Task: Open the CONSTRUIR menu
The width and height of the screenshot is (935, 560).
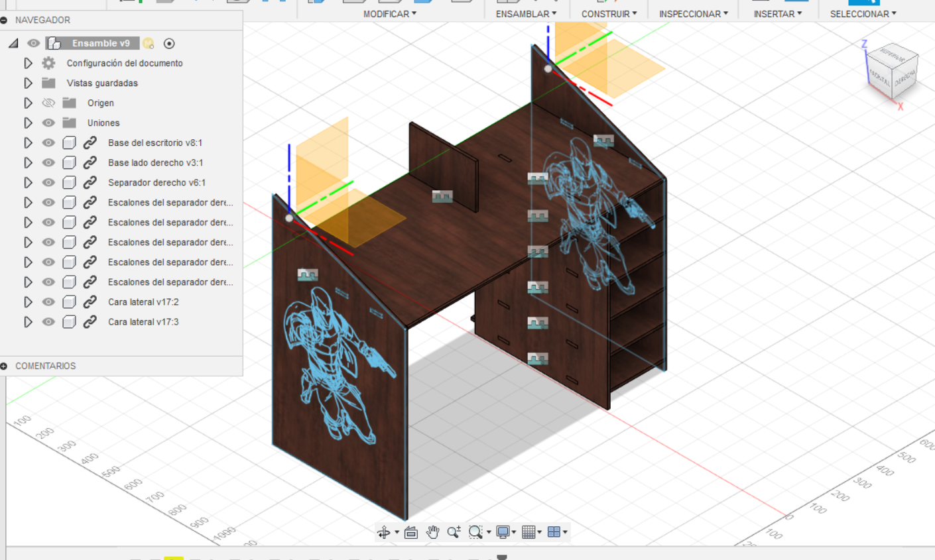Action: point(609,14)
